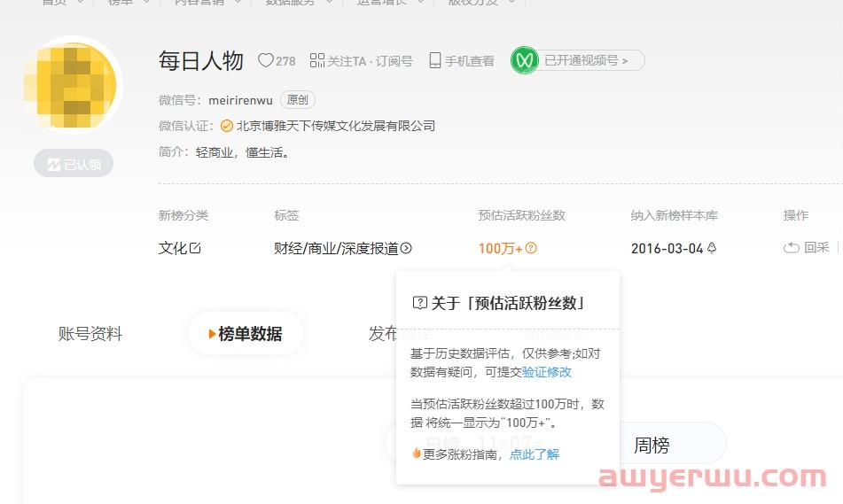Click the 纳入新榜样本库 column header
Image resolution: width=843 pixels, height=504 pixels.
click(675, 215)
